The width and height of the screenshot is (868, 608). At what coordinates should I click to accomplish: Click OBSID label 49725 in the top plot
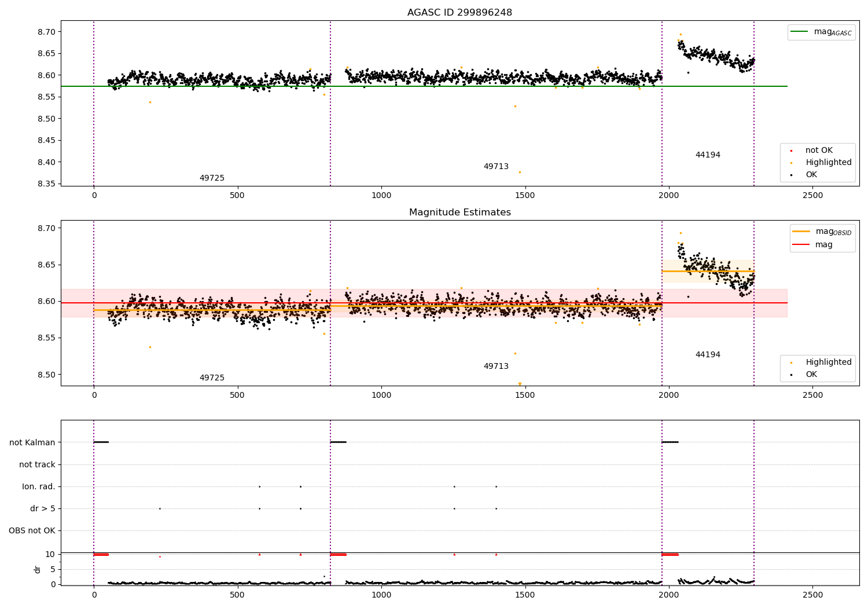(212, 178)
